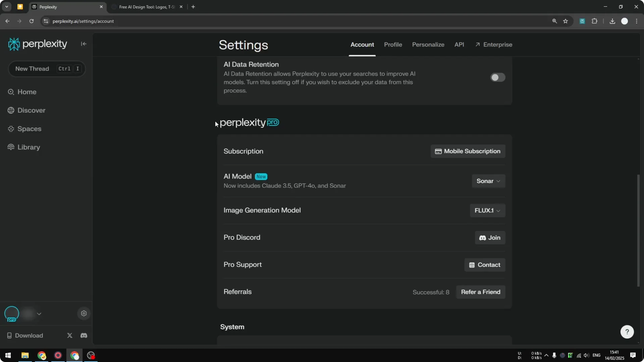The image size is (644, 362).
Task: Click Refer a Friend under Referrals
Action: 481,292
